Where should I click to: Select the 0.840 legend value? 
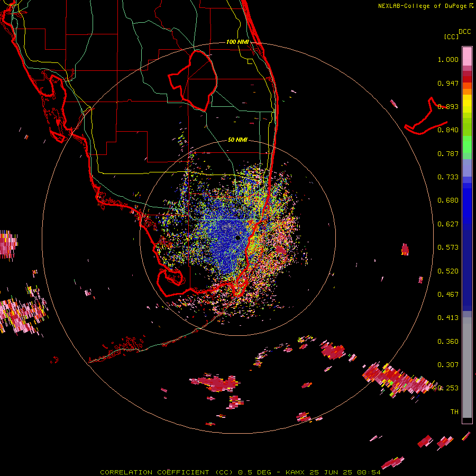coord(448,130)
